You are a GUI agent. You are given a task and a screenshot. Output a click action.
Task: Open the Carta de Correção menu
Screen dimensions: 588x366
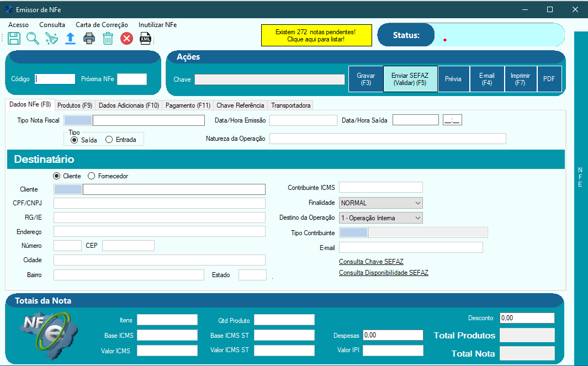102,25
